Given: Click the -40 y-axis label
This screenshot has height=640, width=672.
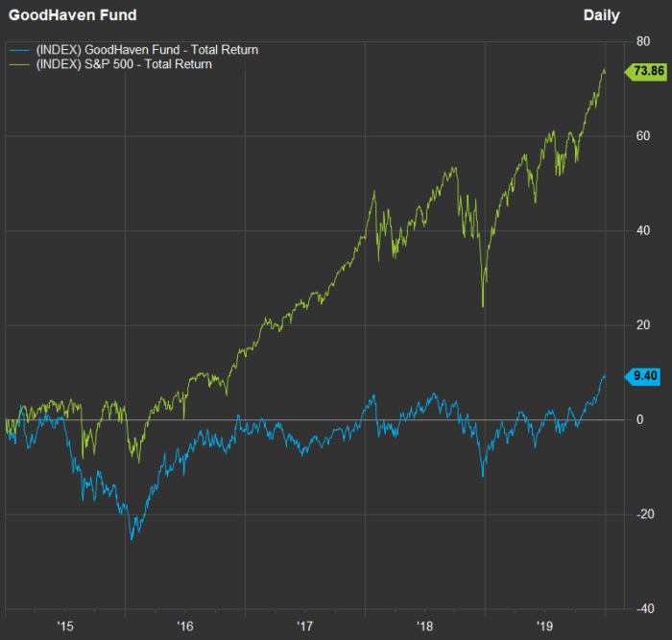Looking at the screenshot, I should pyautogui.click(x=645, y=608).
